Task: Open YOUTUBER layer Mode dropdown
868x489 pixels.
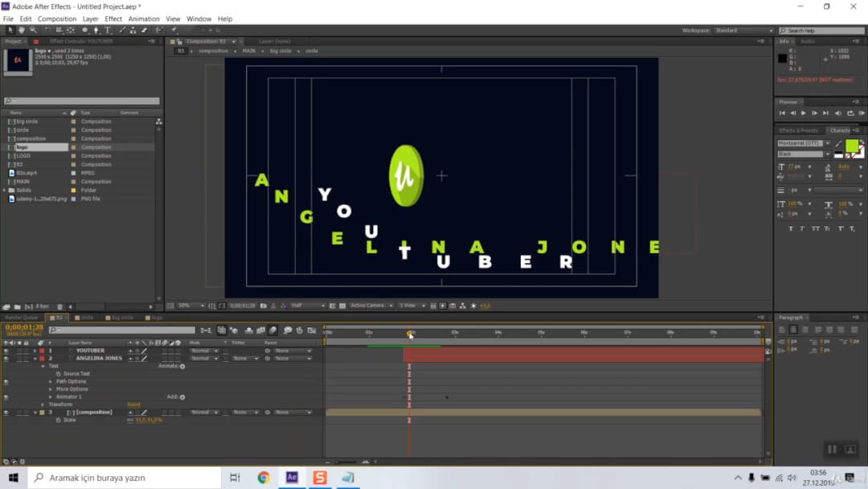Action: (203, 351)
